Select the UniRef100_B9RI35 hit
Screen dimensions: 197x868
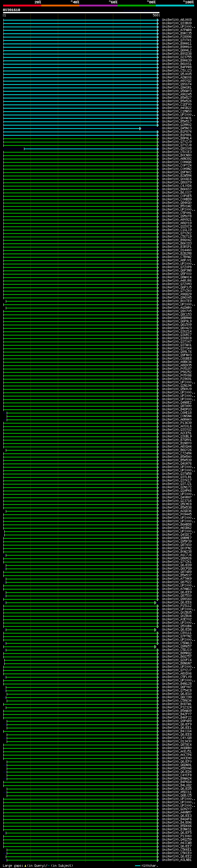(177, 33)
